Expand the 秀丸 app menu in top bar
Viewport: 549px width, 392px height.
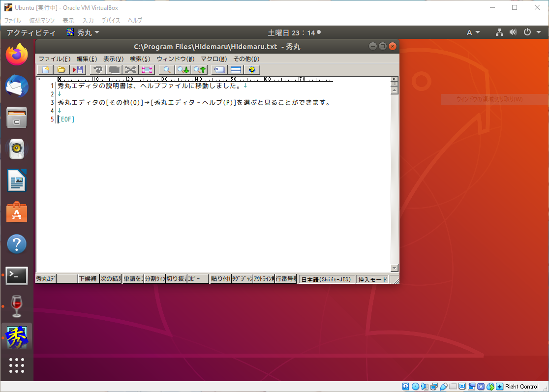point(83,32)
